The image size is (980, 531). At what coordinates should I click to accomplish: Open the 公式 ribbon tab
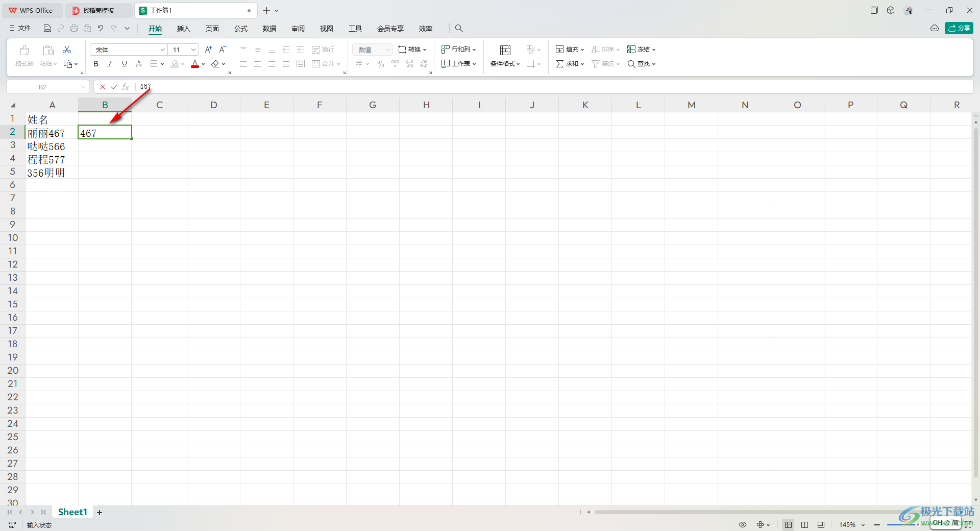241,29
